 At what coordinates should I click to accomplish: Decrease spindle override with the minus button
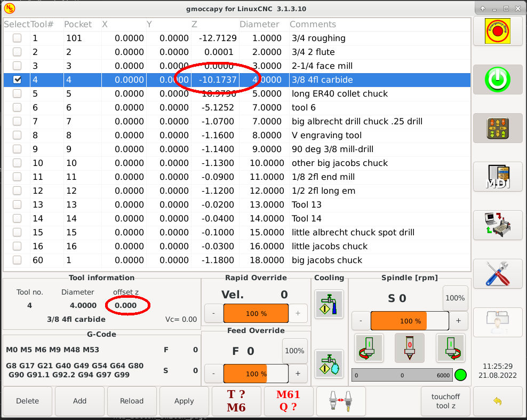(x=361, y=321)
